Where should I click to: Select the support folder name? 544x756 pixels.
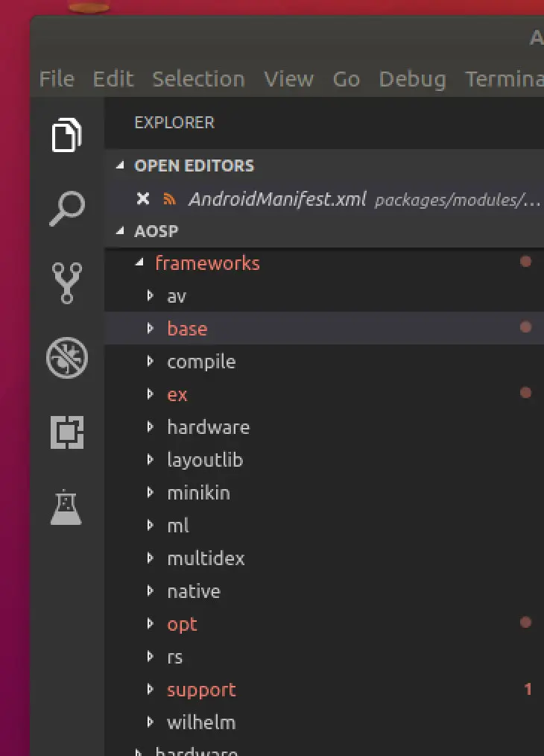[201, 690]
